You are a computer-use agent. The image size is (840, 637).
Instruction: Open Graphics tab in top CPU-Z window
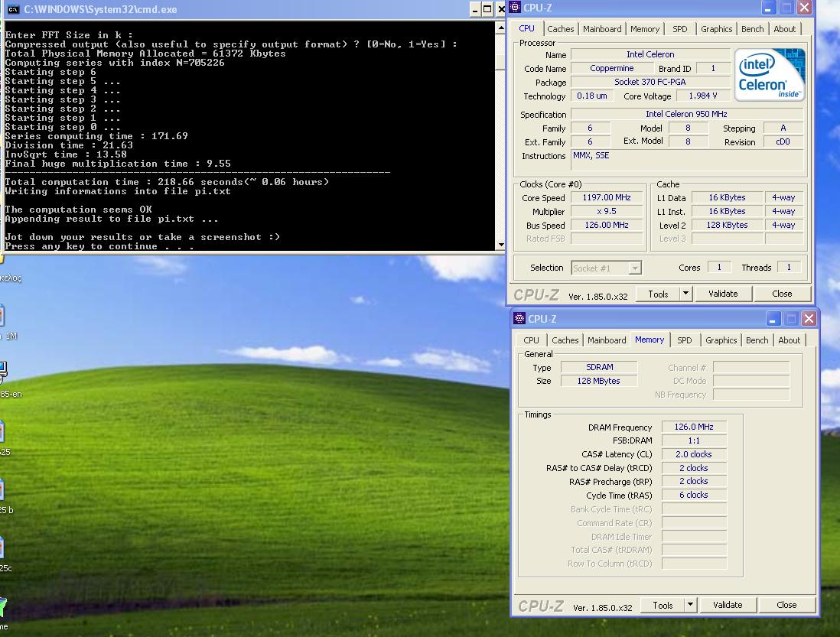[716, 29]
